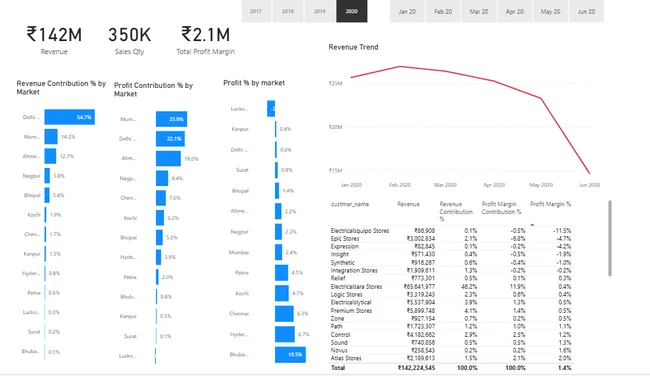The image size is (650, 376).
Task: Click the Feb 2020 peak on revenue line
Action: tap(400, 66)
